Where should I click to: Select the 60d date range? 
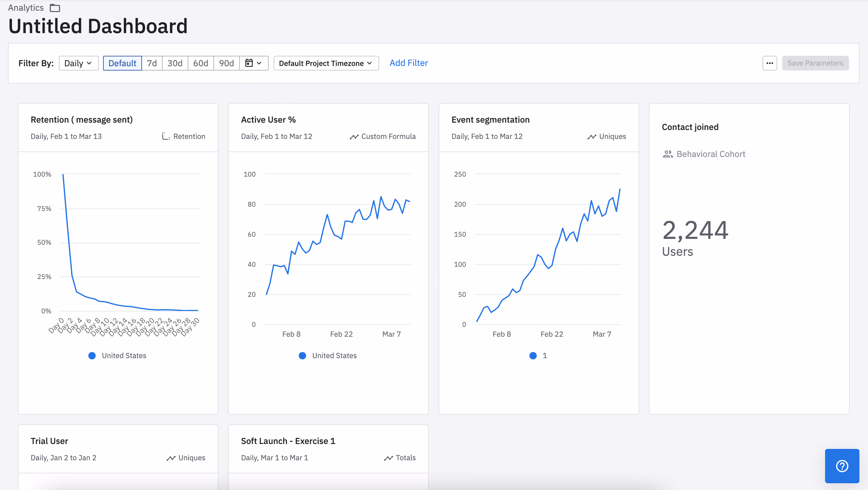(201, 63)
